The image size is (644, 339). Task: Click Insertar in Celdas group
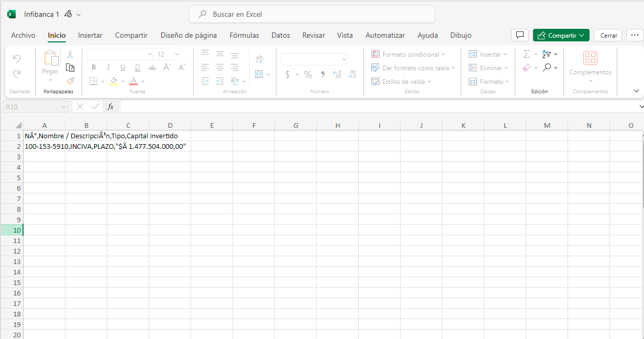(487, 54)
